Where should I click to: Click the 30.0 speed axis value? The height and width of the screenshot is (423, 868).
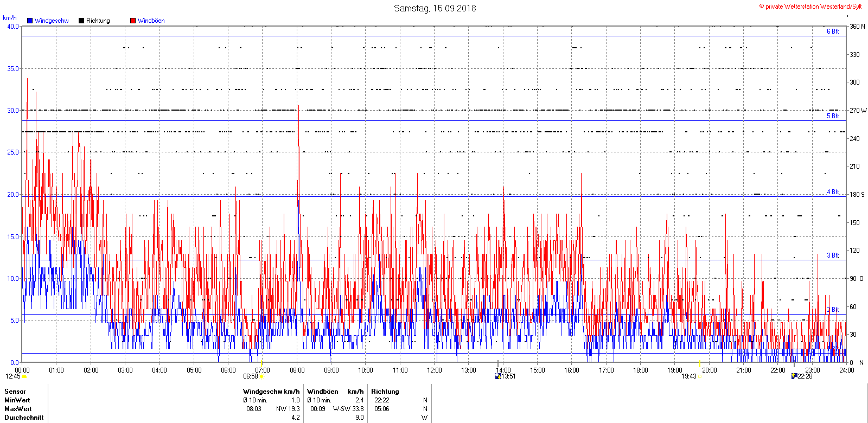(x=13, y=110)
